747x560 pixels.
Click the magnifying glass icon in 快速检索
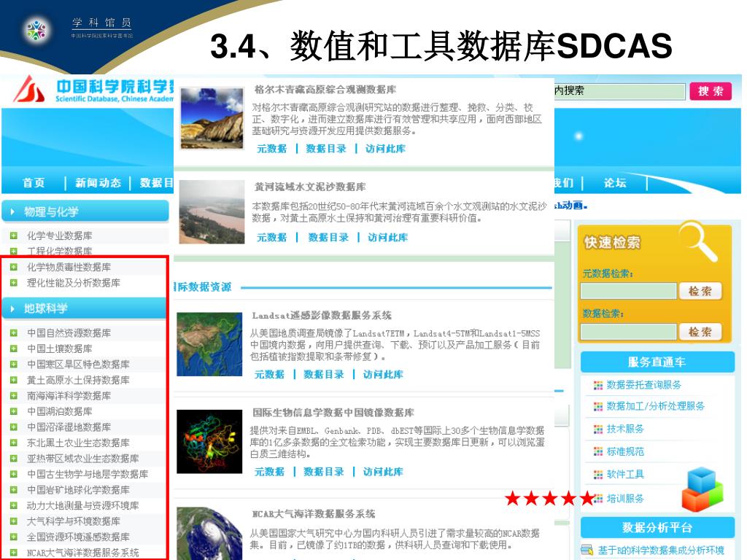699,242
